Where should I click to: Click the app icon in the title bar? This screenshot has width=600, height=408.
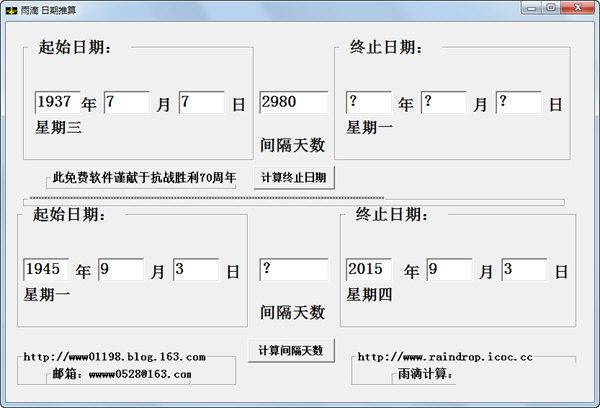(x=11, y=8)
